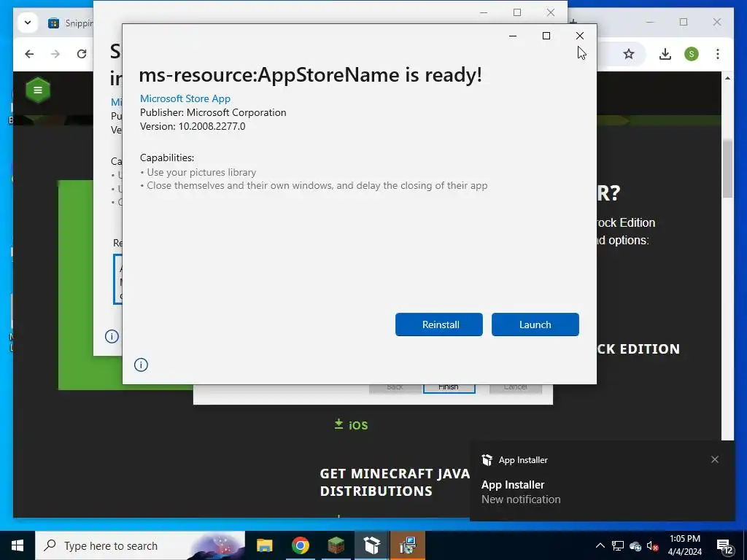The image size is (747, 560).
Task: Open the taskbar clock and date
Action: (684, 545)
